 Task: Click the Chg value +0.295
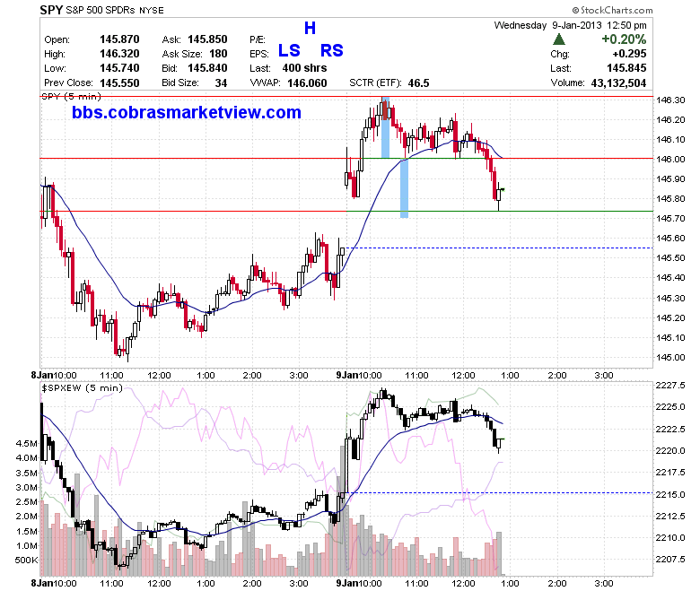point(629,54)
